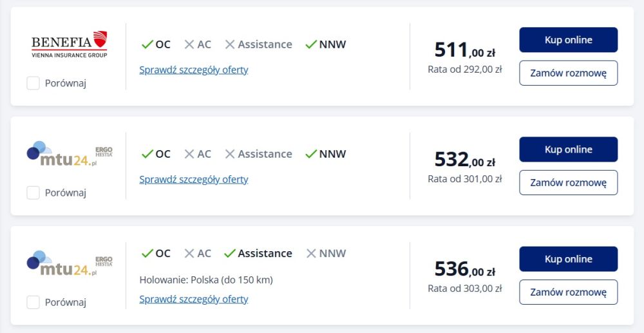Click the AC cross icon in the Benefia offer
This screenshot has height=333, width=644.
pyautogui.click(x=189, y=44)
